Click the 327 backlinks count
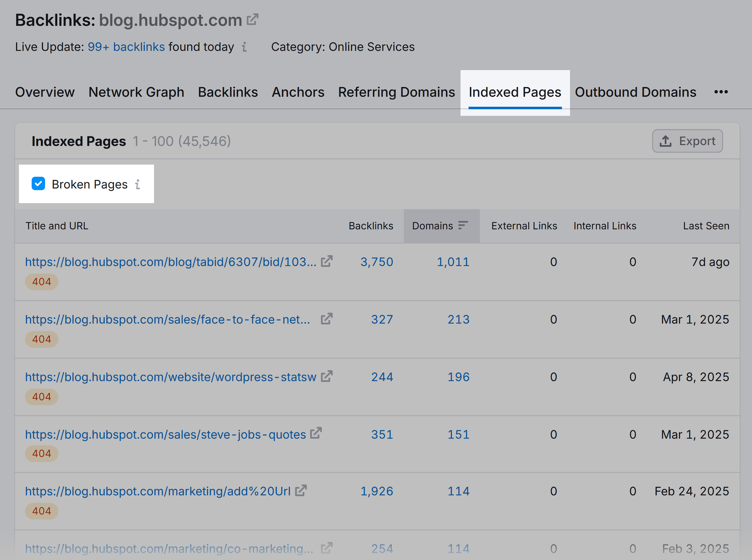Screen dimensions: 752x560 click(382, 319)
